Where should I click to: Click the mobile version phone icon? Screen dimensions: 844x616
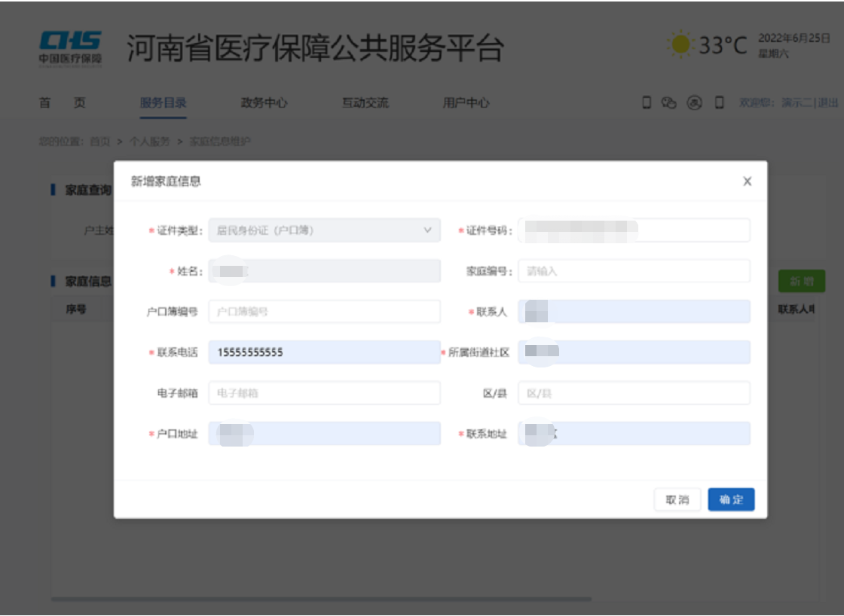coord(647,103)
